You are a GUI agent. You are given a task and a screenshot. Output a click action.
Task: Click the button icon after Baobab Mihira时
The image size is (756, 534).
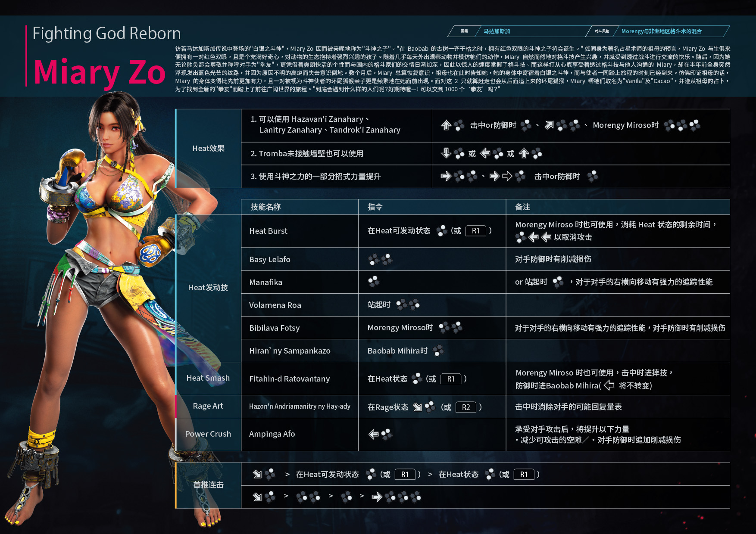coord(438,351)
